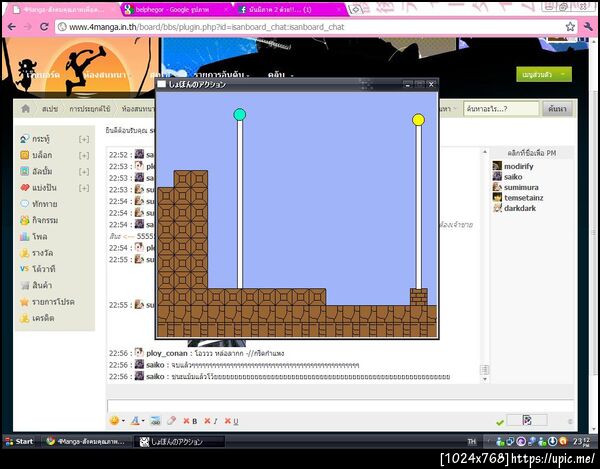Open the รางวัล sidebar item

[42, 253]
